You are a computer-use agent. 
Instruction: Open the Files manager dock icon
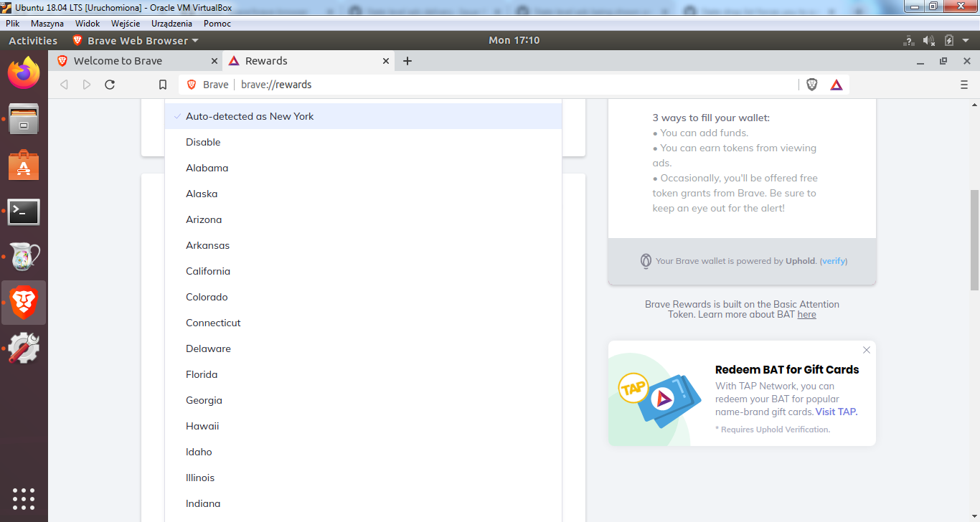(24, 119)
